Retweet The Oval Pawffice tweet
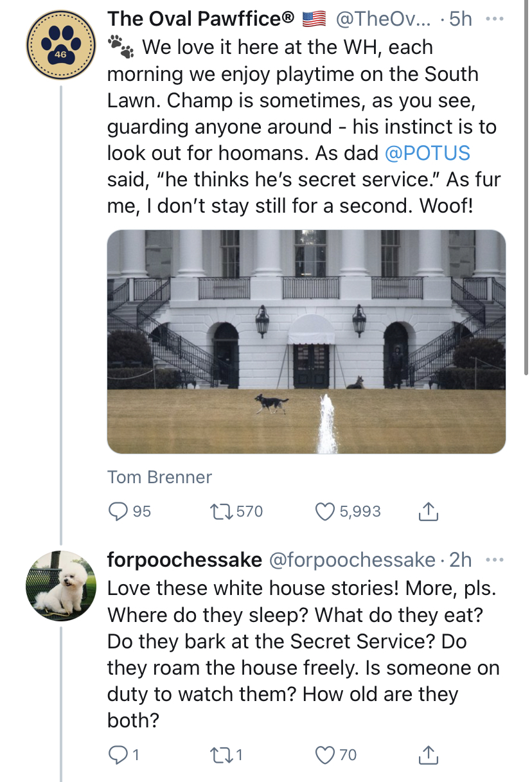This screenshot has height=782, width=532. 235,511
